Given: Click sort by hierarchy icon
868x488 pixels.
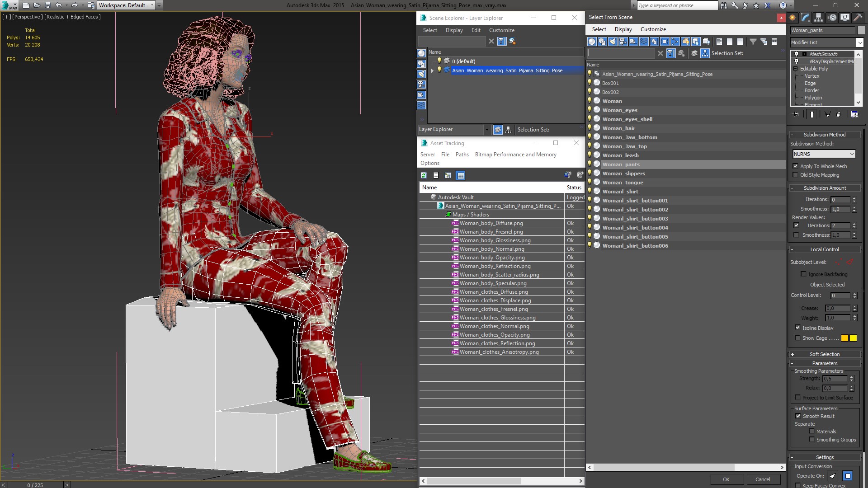Looking at the screenshot, I should pos(705,53).
